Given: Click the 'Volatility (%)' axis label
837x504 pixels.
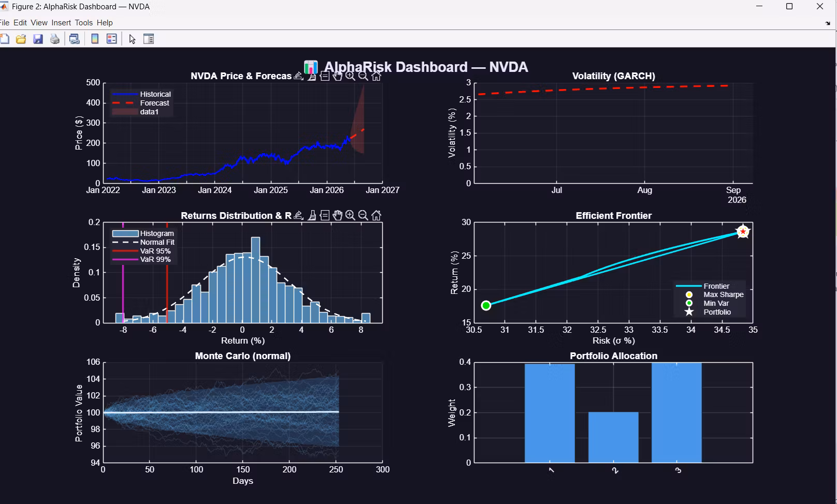Looking at the screenshot, I should click(452, 133).
